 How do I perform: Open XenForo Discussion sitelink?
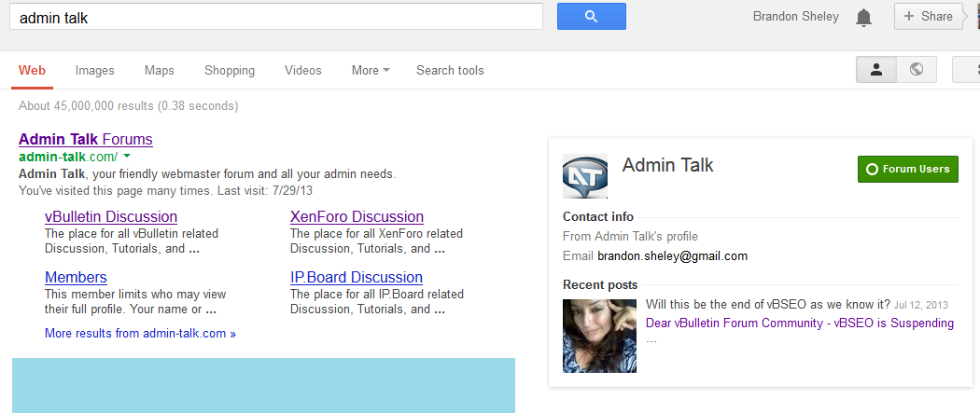tap(357, 216)
